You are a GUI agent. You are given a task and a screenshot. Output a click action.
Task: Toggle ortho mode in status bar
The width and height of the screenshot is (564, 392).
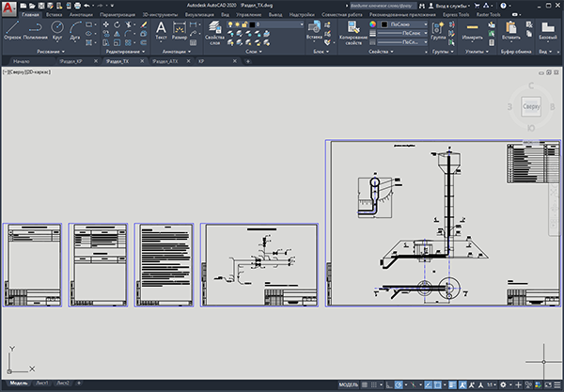click(389, 385)
